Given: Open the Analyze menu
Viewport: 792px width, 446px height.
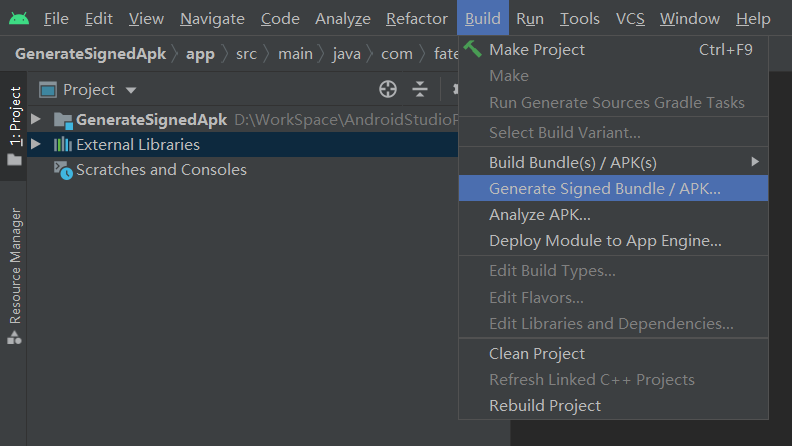Looking at the screenshot, I should click(342, 19).
